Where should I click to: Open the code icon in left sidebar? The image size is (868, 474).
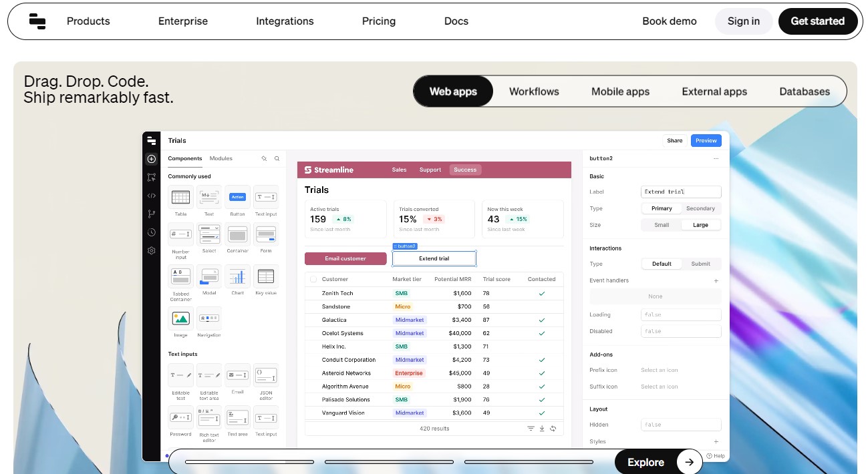pyautogui.click(x=152, y=196)
